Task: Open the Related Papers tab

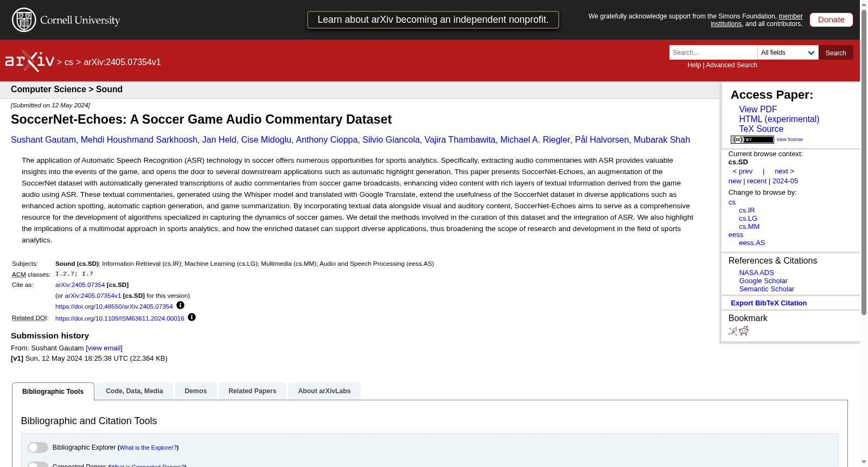Action: pos(252,391)
